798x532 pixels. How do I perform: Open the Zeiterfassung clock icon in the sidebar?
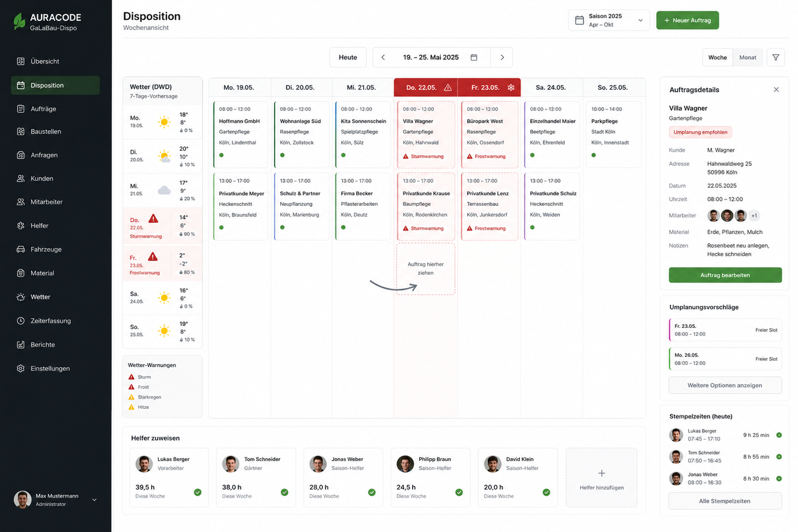pos(21,321)
